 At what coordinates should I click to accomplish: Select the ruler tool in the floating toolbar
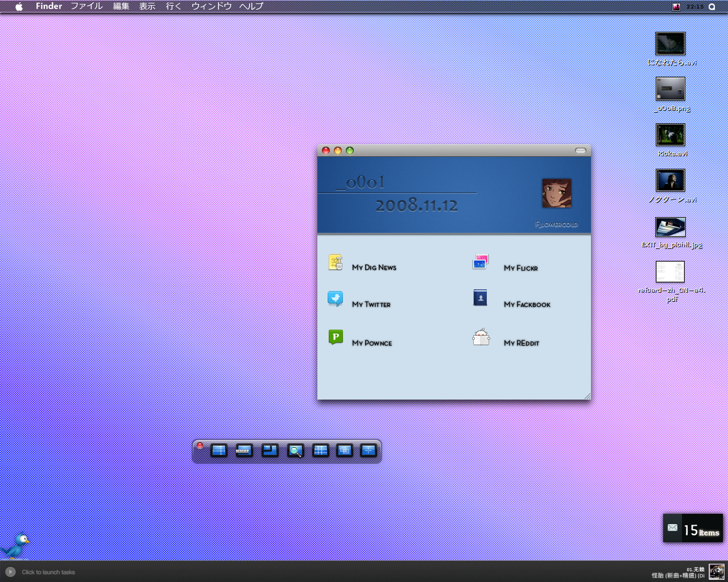coord(244,451)
